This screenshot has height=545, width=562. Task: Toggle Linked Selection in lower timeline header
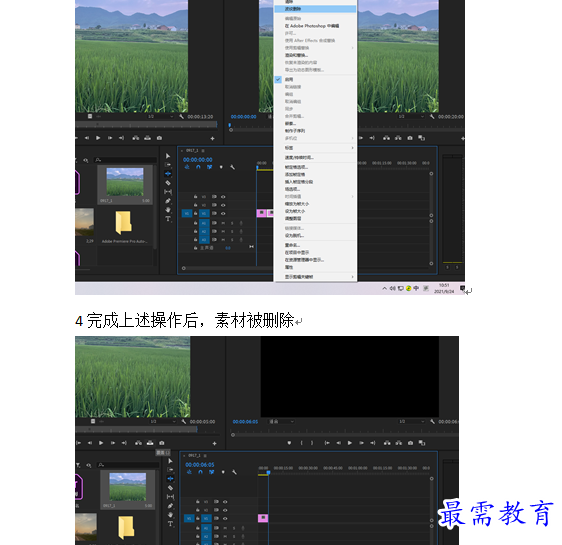click(x=212, y=472)
